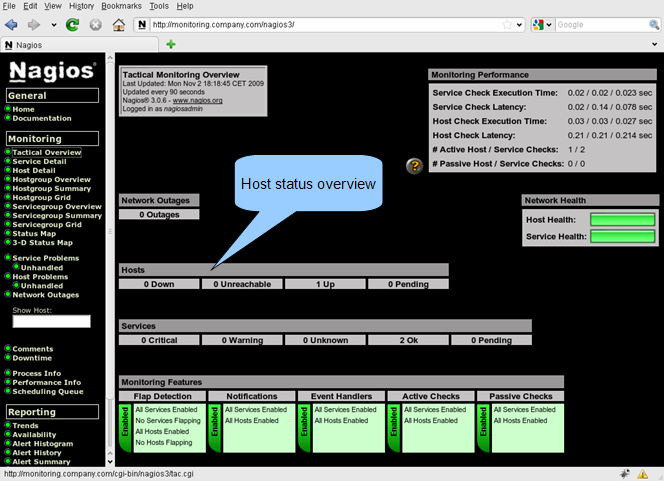Image resolution: width=664 pixels, height=481 pixels.
Task: Click in the URL address field
Action: pos(326,25)
